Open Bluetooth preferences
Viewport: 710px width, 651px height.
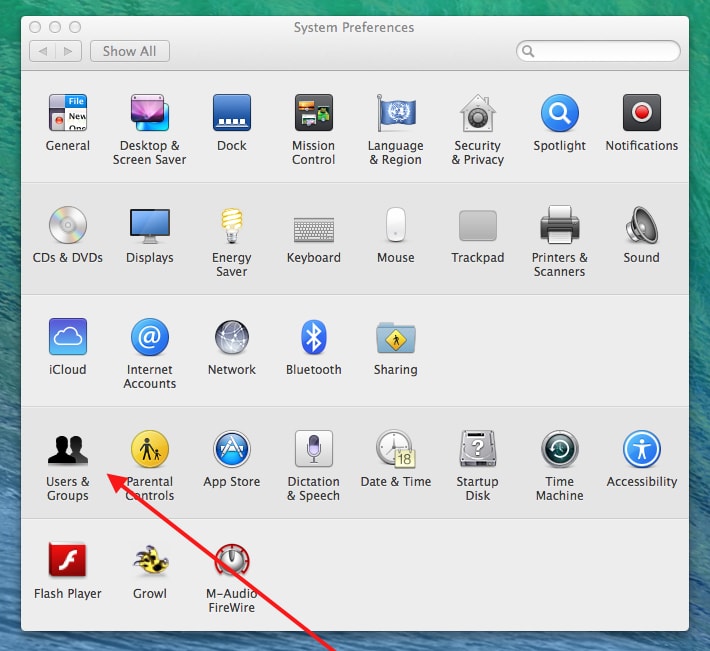tap(314, 336)
